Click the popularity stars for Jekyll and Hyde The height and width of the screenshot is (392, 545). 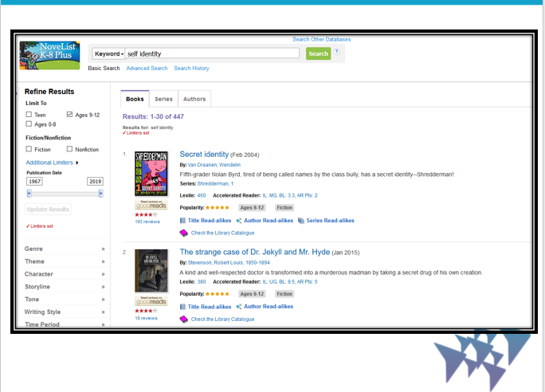(218, 294)
